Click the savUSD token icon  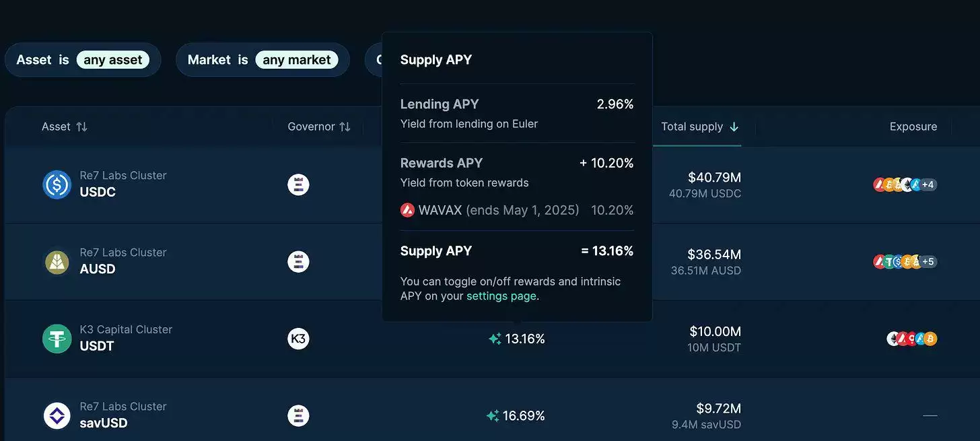[x=57, y=416]
